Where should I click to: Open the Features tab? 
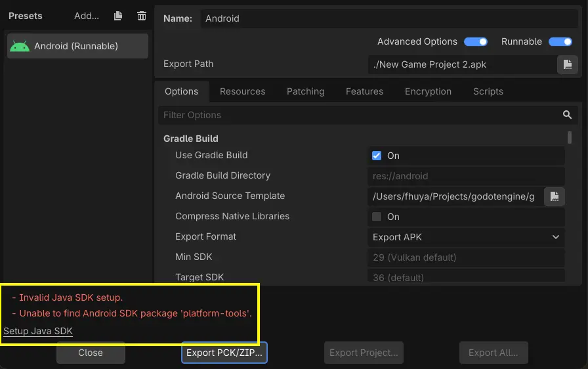click(364, 91)
